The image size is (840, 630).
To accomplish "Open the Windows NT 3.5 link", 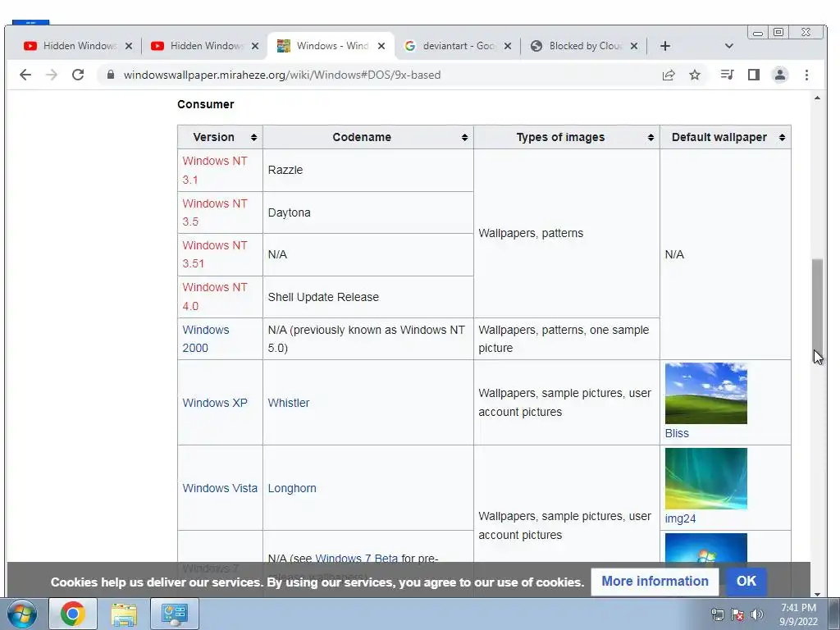I will (x=214, y=212).
